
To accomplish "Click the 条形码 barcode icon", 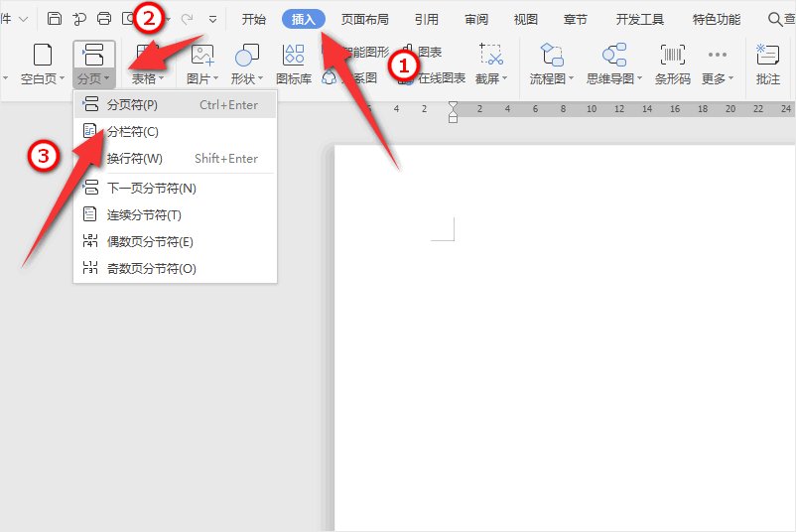I will click(673, 55).
